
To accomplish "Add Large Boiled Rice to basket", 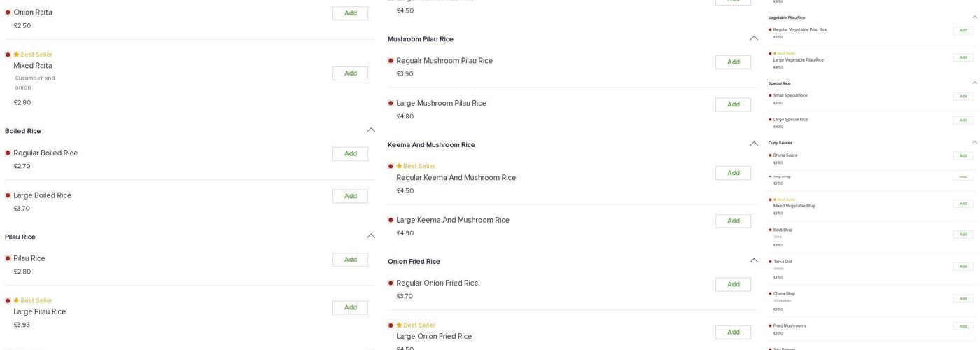I will [x=350, y=196].
